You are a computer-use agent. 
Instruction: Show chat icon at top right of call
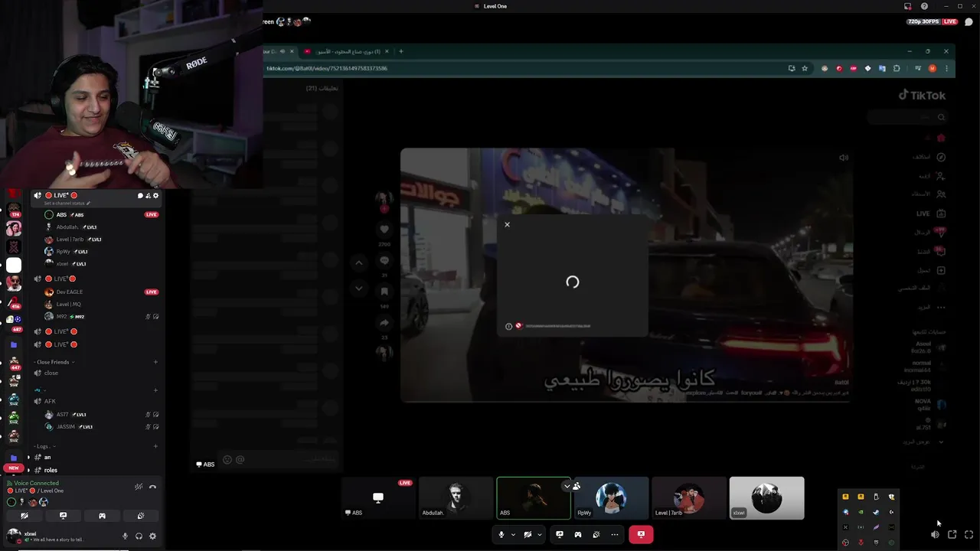(x=969, y=21)
